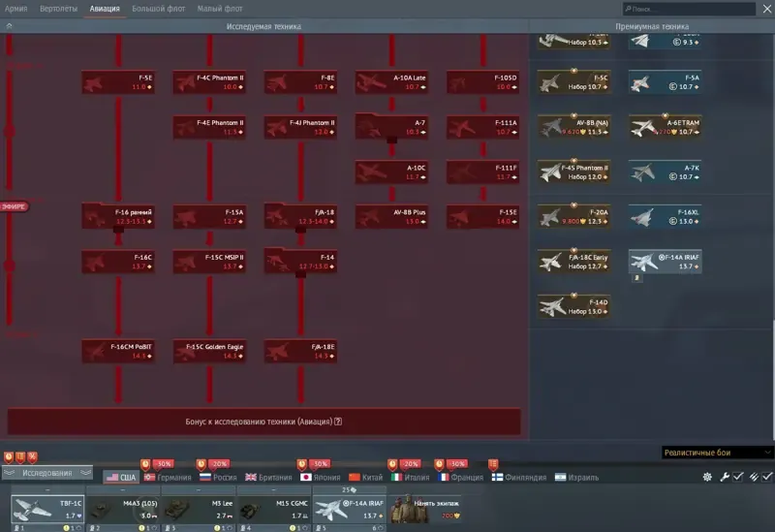Click the red banner icon above Финляндия

point(493,464)
